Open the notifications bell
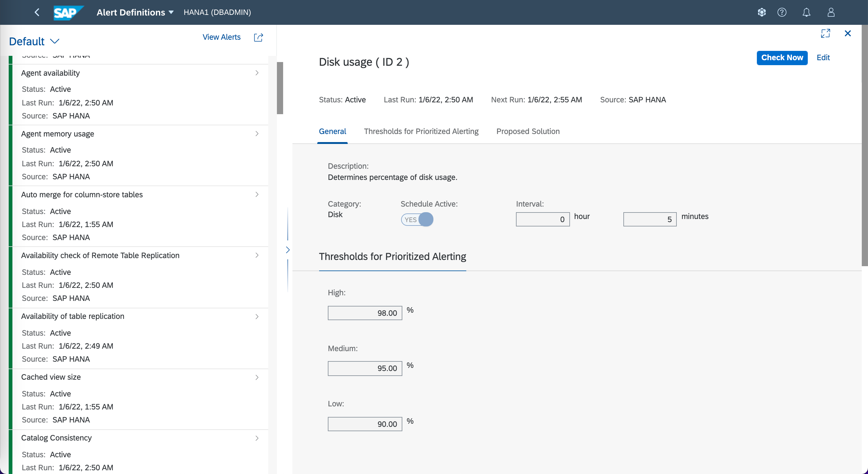868x474 pixels. [x=806, y=12]
